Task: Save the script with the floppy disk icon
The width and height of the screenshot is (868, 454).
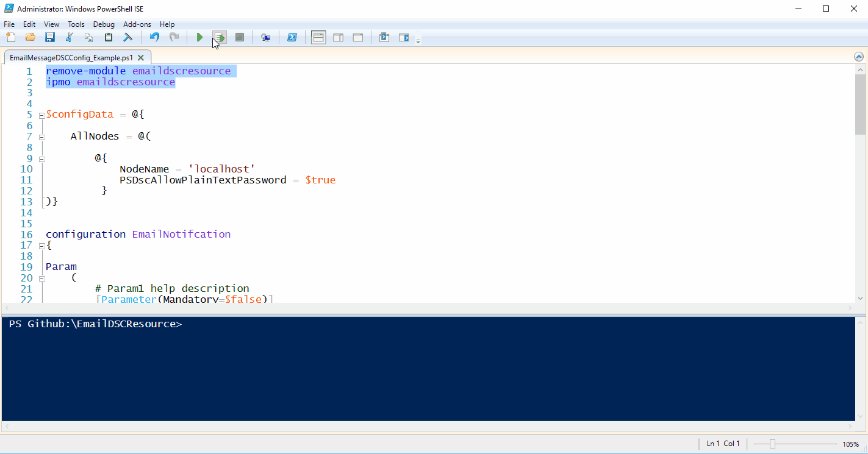Action: [x=50, y=38]
